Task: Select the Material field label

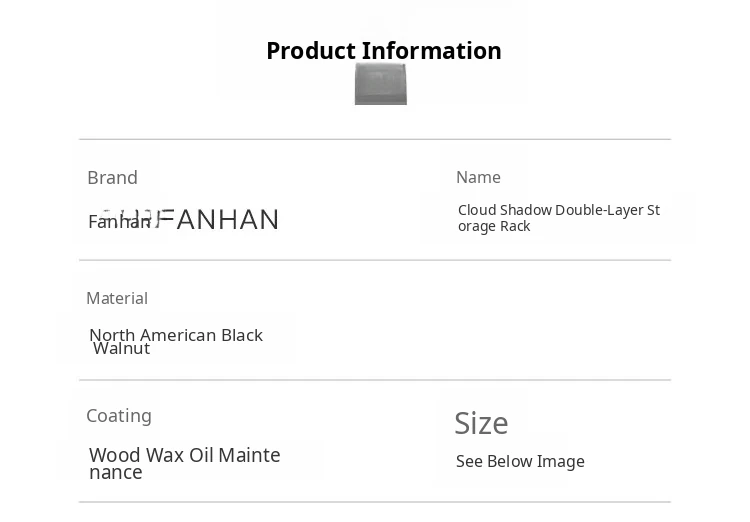Action: pyautogui.click(x=117, y=298)
